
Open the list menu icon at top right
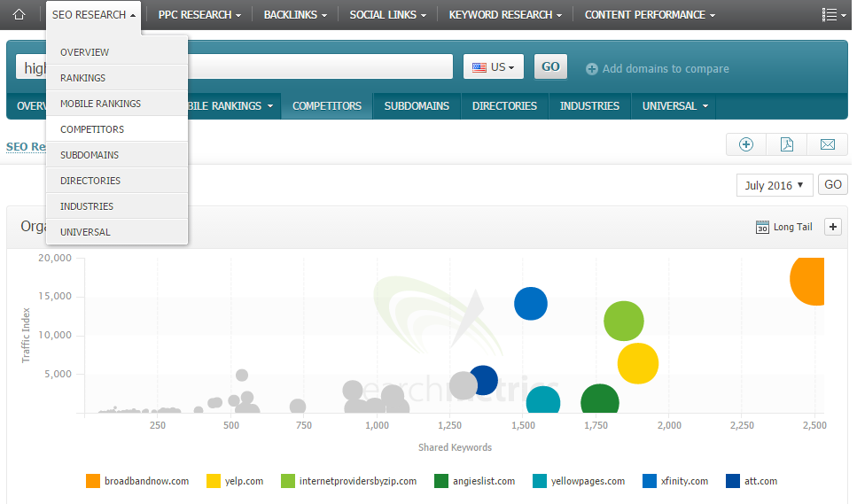coord(833,15)
